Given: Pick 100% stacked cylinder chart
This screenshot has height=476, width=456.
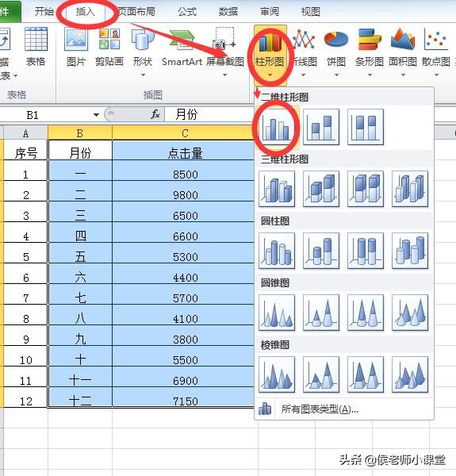Looking at the screenshot, I should 366,251.
